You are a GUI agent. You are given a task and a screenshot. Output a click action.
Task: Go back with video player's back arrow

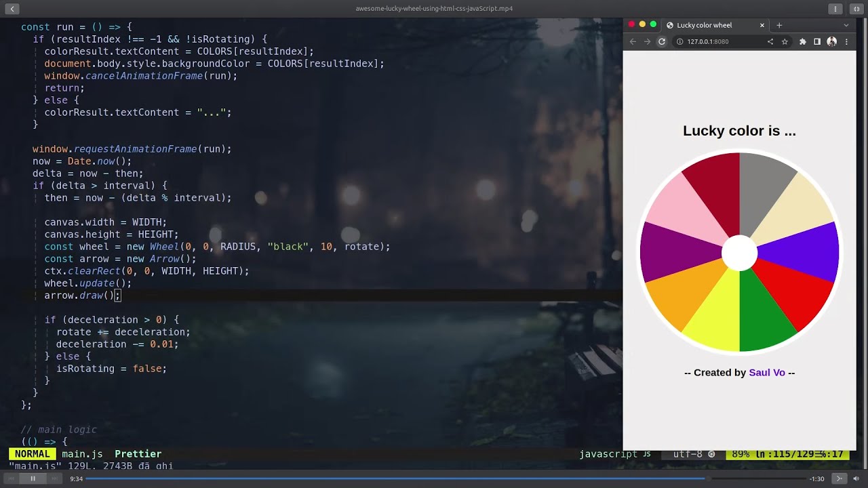(12, 9)
